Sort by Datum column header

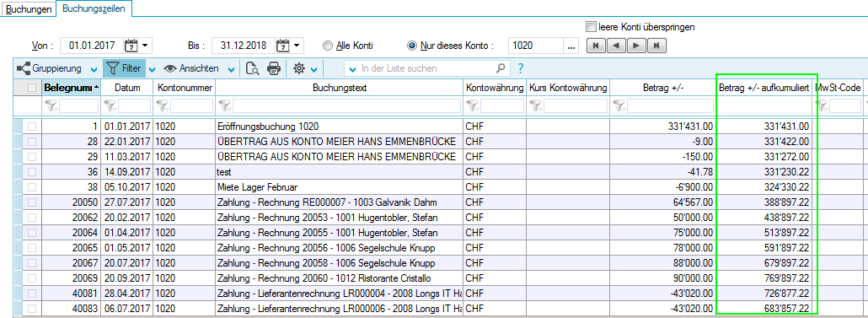click(x=127, y=88)
